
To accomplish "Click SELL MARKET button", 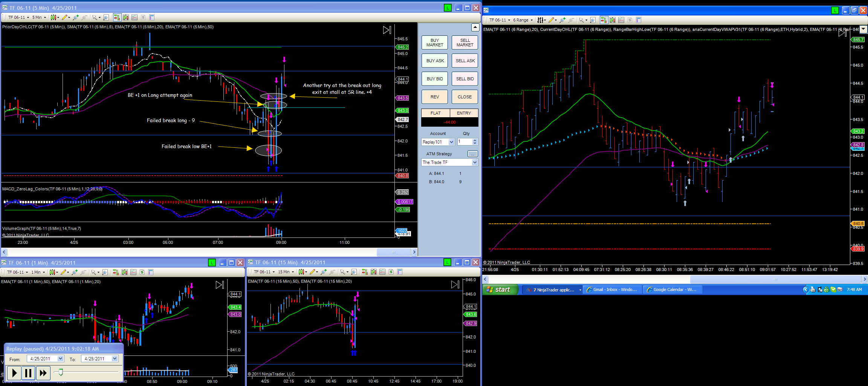I will pos(465,43).
